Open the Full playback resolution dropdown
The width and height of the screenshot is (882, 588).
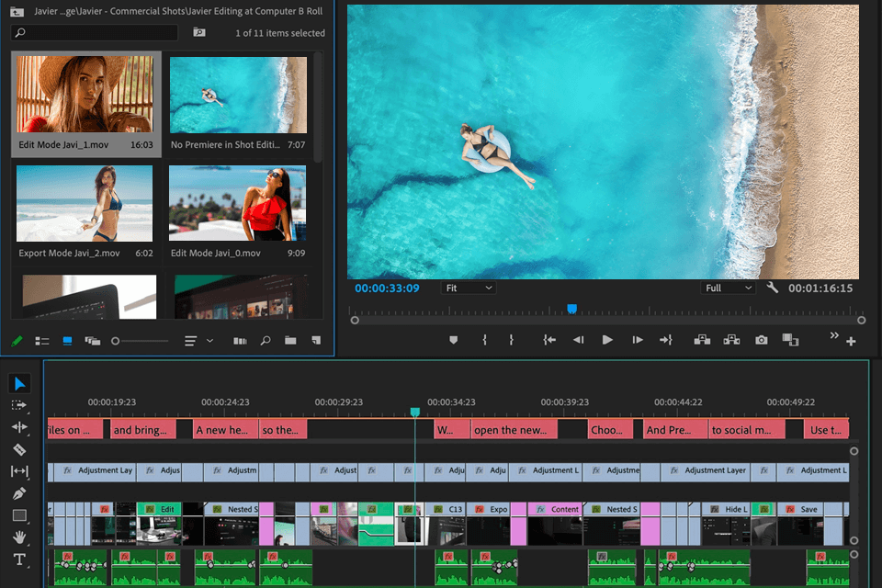[727, 288]
